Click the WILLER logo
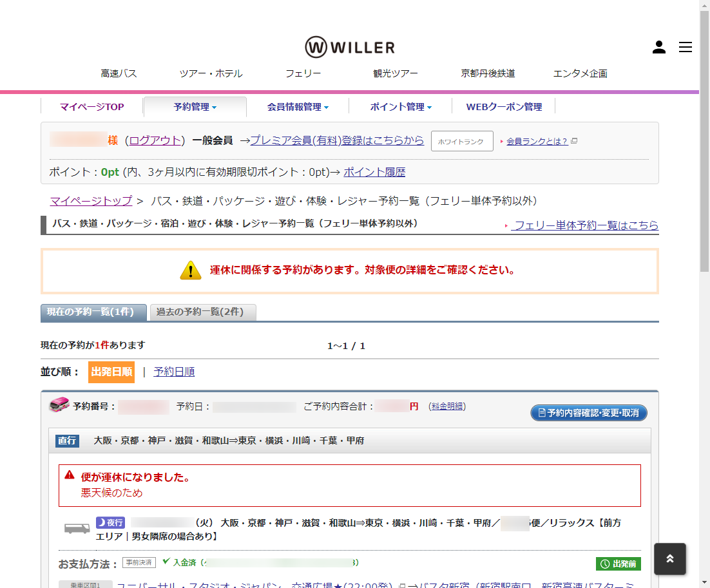The image size is (710, 588). point(350,47)
